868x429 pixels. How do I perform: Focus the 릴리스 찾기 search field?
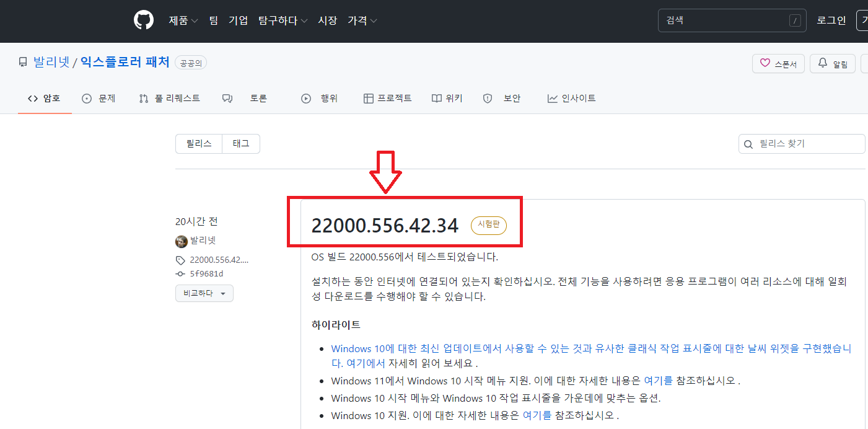point(802,144)
